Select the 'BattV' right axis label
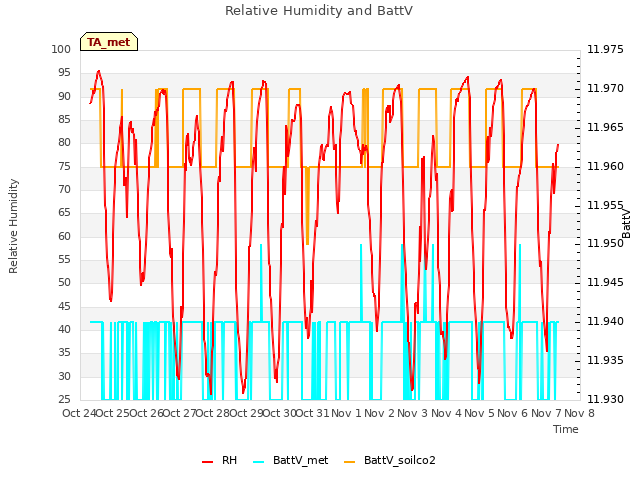640x480 pixels. [x=626, y=224]
